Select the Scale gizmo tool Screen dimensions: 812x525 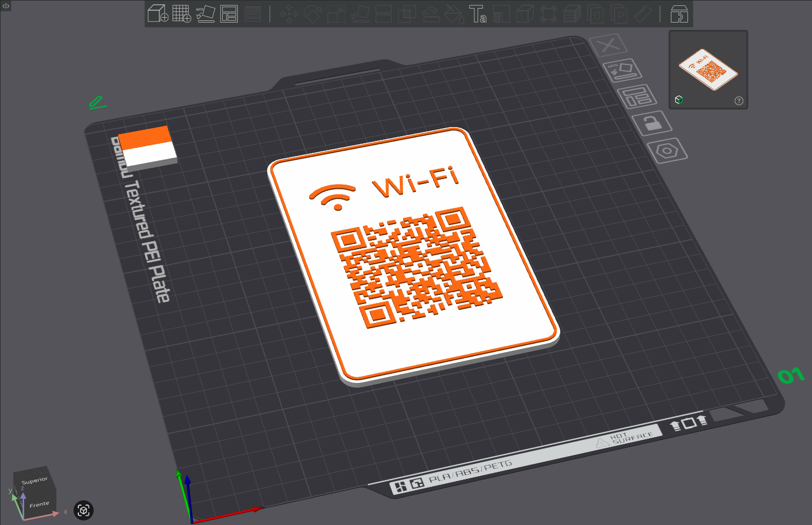pos(336,13)
